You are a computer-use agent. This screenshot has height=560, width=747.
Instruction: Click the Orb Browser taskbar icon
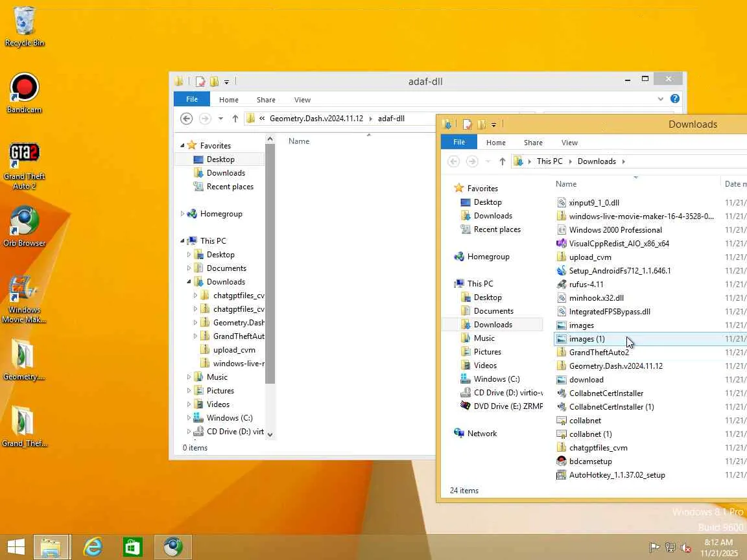coord(173,546)
